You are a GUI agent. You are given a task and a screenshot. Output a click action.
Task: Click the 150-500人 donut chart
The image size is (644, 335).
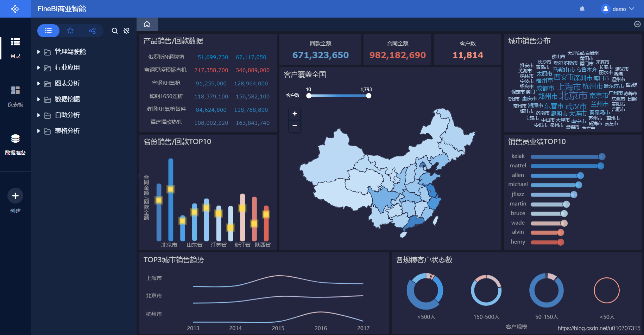tap(486, 290)
